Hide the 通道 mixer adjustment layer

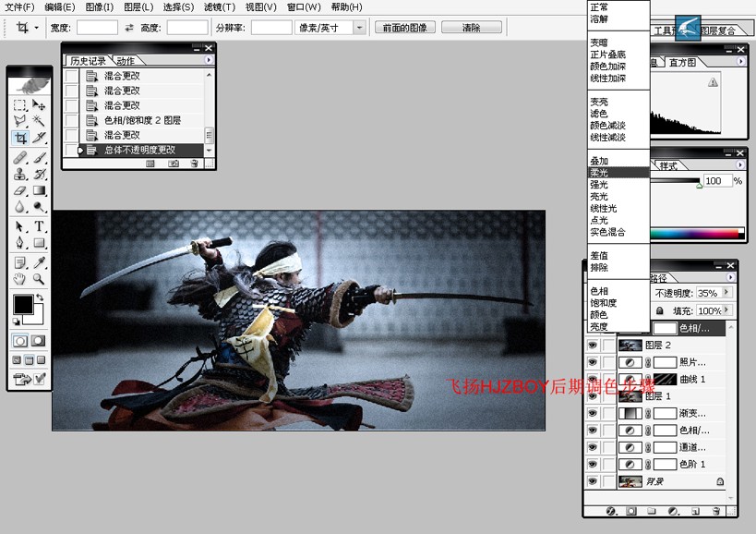pyautogui.click(x=592, y=448)
